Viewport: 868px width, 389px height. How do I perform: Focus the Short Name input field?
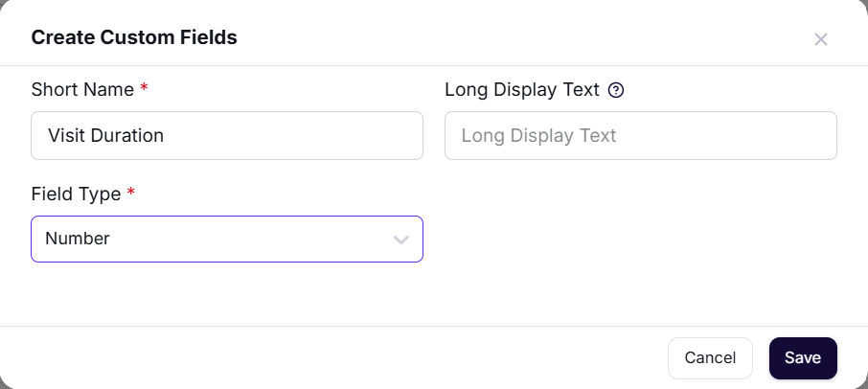227,135
